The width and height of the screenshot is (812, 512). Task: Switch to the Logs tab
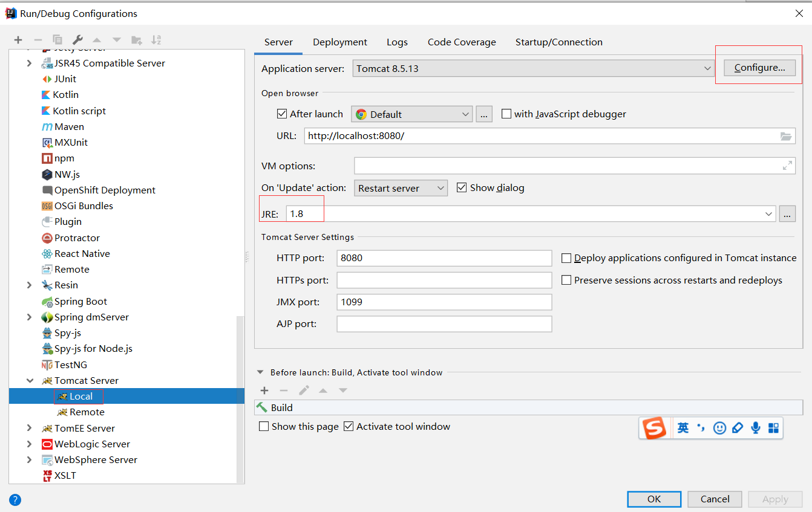397,42
